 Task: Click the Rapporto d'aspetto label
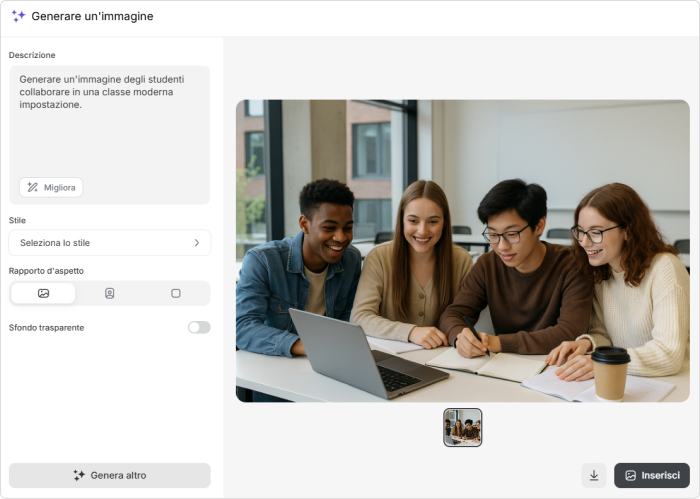(x=46, y=271)
